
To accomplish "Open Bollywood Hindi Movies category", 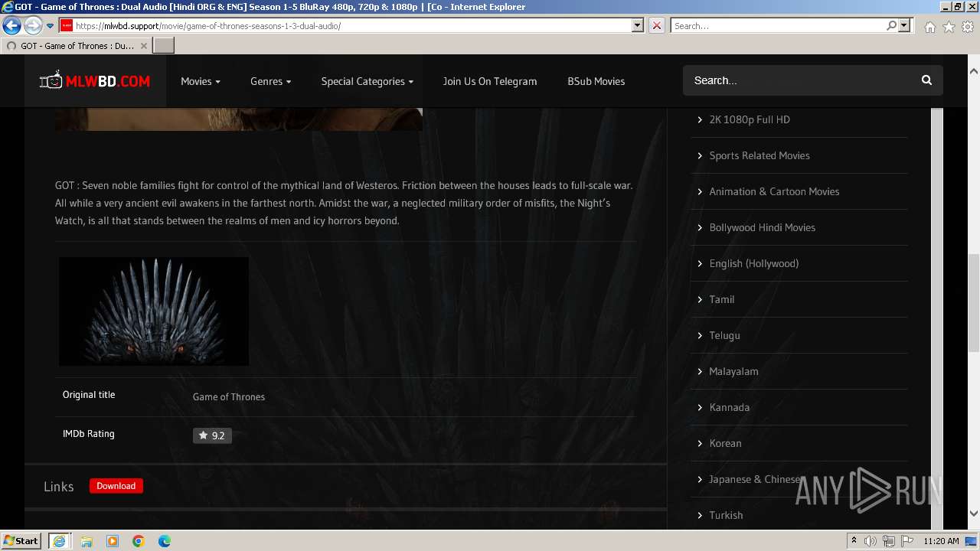I will 762,227.
